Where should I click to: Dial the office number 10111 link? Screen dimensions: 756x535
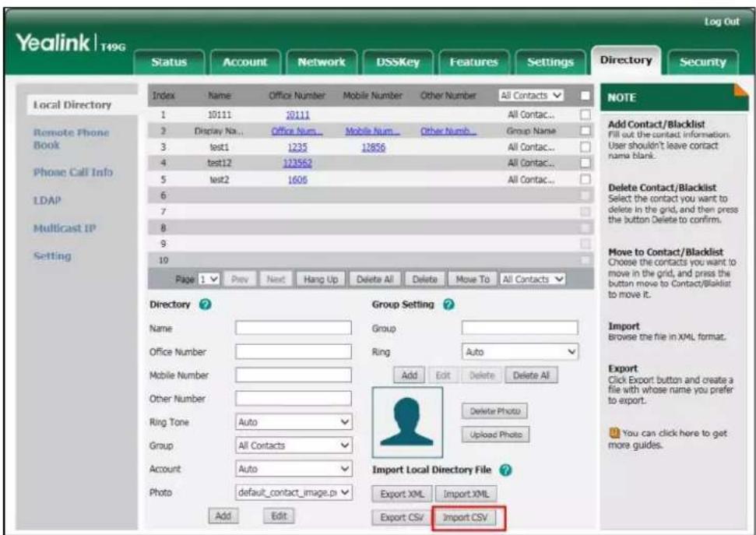[x=297, y=114]
